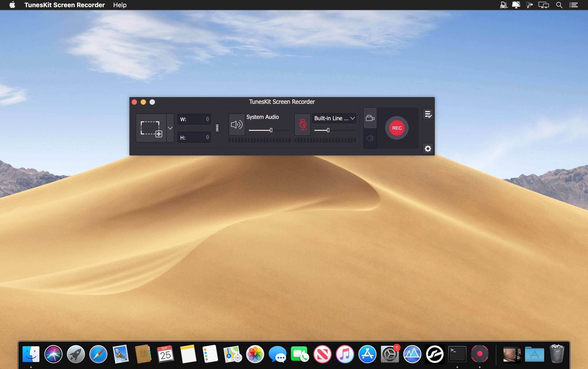Open the recording history list
The height and width of the screenshot is (369, 588).
tap(428, 114)
